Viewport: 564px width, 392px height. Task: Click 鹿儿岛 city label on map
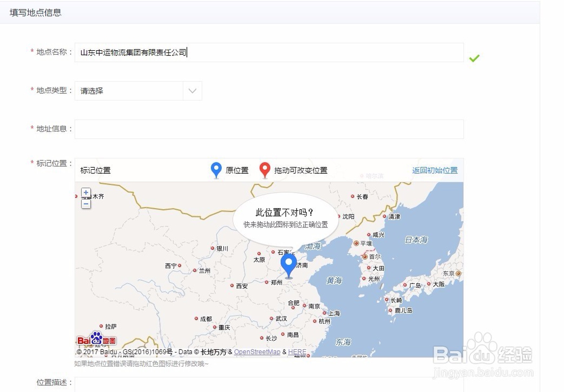[404, 310]
